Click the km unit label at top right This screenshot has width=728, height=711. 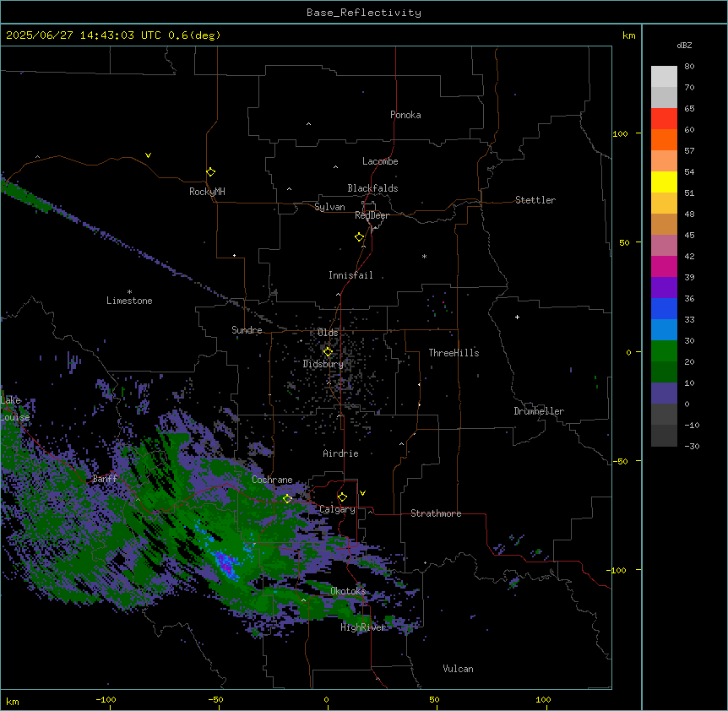tap(629, 35)
